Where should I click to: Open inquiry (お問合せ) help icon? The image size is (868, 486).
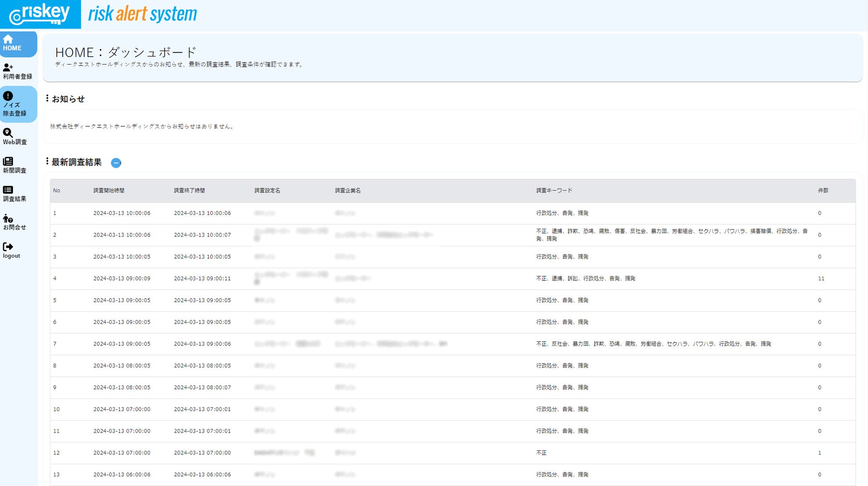(x=8, y=219)
